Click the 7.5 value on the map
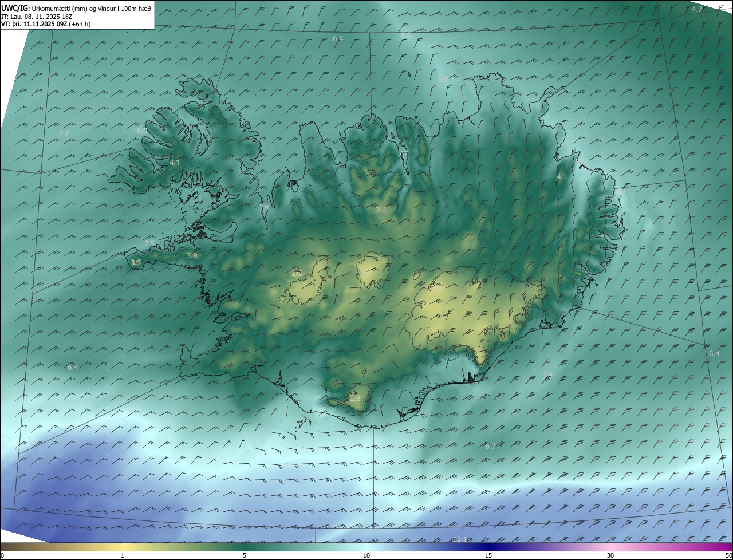This screenshot has width=733, height=560. pos(149,243)
